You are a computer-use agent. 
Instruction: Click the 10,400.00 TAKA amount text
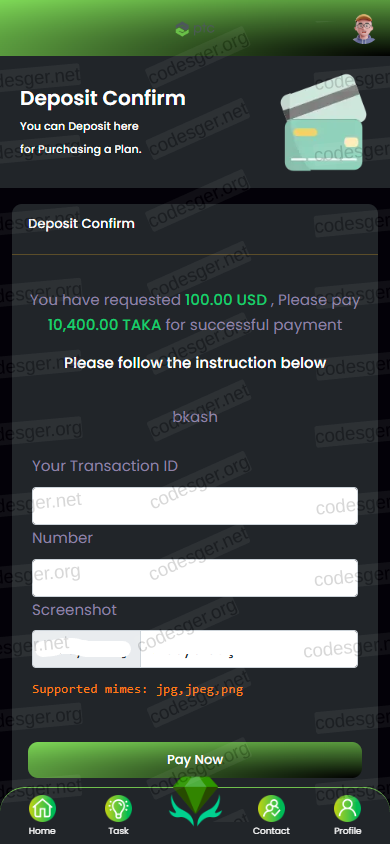[104, 325]
